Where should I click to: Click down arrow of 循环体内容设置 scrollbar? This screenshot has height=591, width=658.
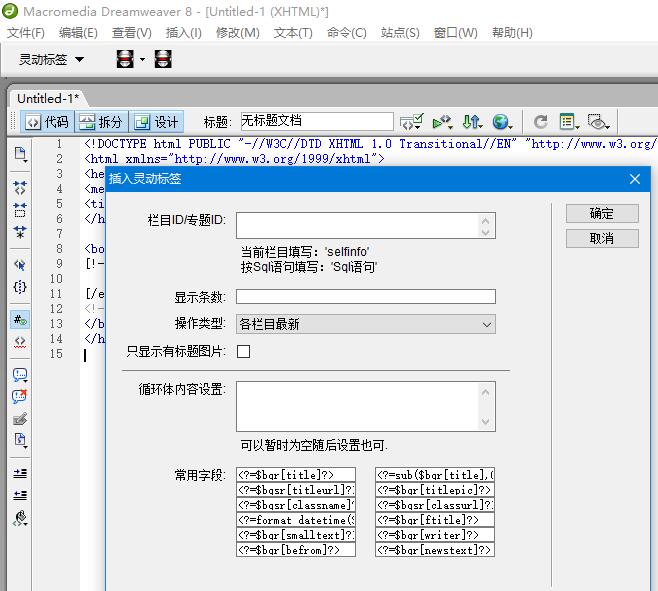point(486,421)
